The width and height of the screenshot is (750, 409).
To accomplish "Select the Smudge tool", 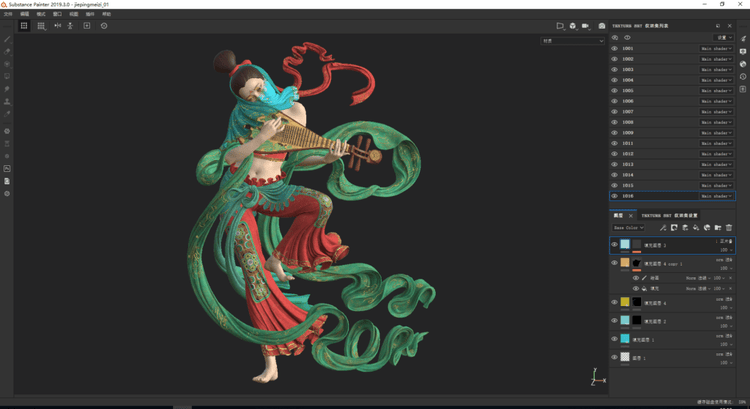I will 7,88.
